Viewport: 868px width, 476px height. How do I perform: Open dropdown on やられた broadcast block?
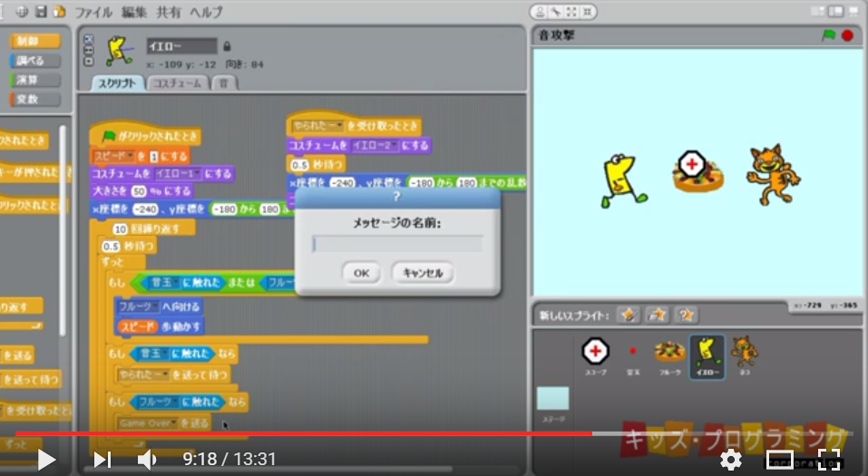[161, 374]
